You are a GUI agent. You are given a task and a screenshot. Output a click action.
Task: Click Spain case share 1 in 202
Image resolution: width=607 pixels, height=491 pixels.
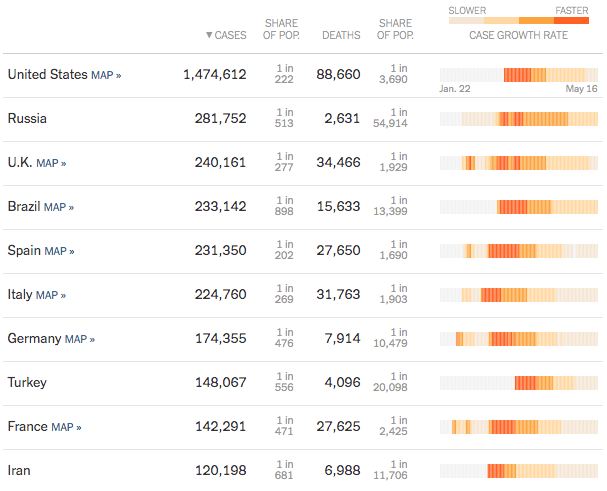tap(284, 250)
